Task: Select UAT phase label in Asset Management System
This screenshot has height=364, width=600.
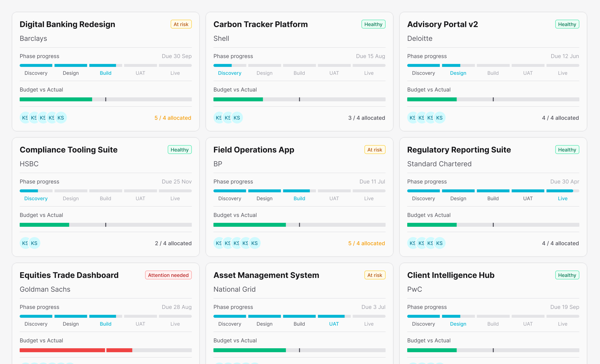Action: pos(334,324)
